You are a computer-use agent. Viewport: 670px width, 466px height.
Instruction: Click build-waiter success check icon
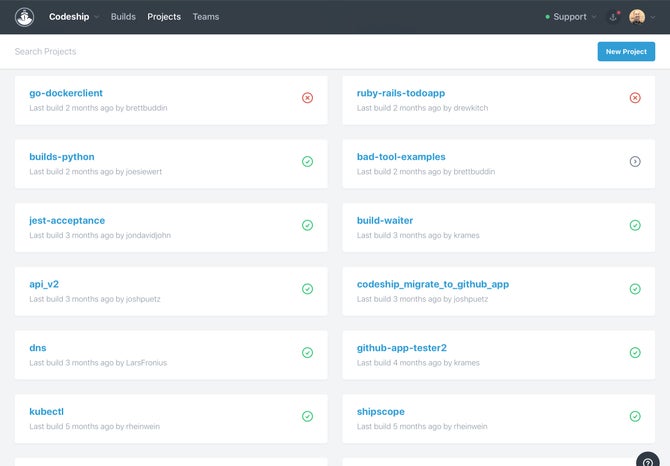[x=635, y=225]
